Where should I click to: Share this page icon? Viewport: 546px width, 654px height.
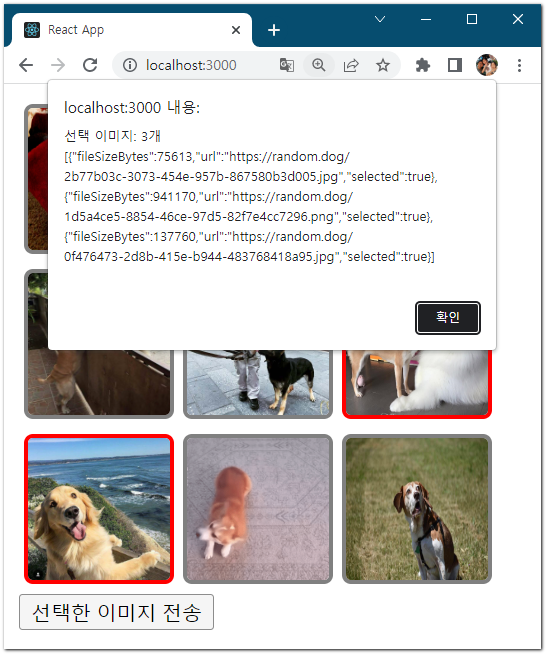(351, 65)
